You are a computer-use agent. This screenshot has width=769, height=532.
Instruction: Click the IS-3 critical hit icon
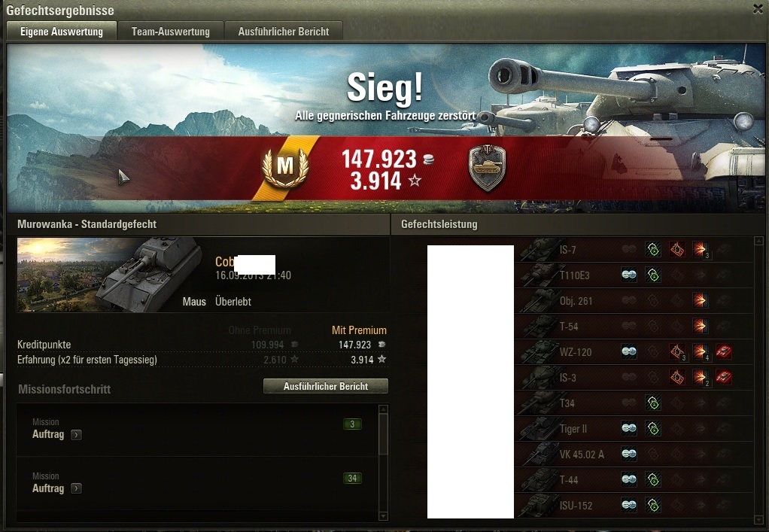click(676, 377)
